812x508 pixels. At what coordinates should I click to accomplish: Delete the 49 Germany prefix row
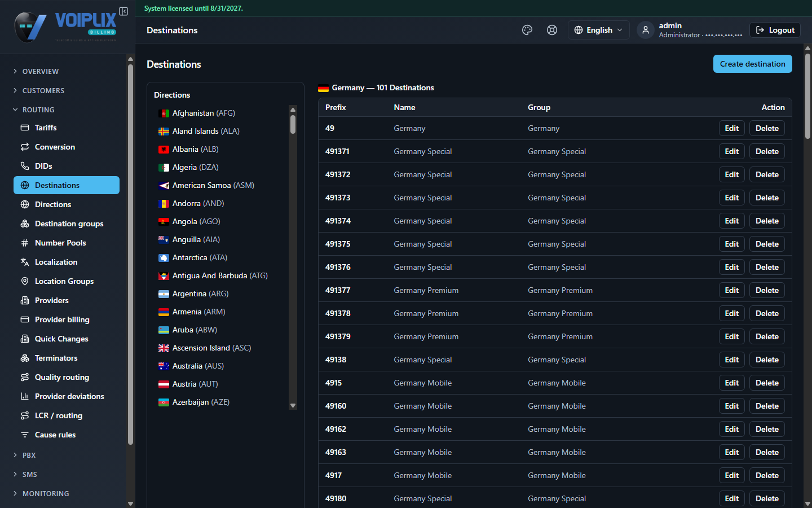pyautogui.click(x=767, y=128)
